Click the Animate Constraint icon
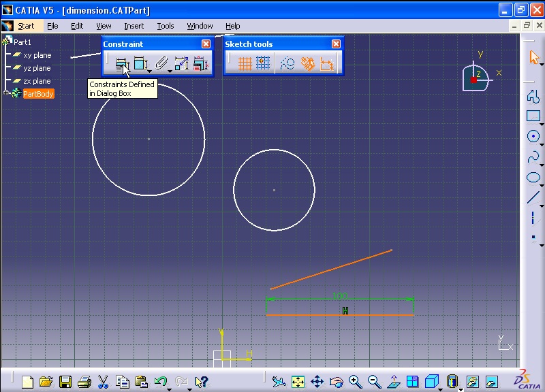This screenshot has width=545, height=392. tap(181, 63)
